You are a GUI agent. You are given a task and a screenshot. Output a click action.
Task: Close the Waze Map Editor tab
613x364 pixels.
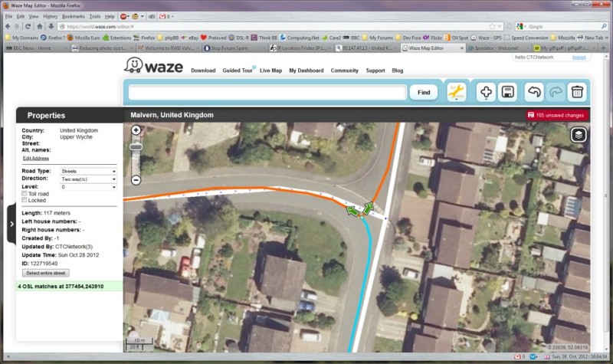[x=462, y=48]
